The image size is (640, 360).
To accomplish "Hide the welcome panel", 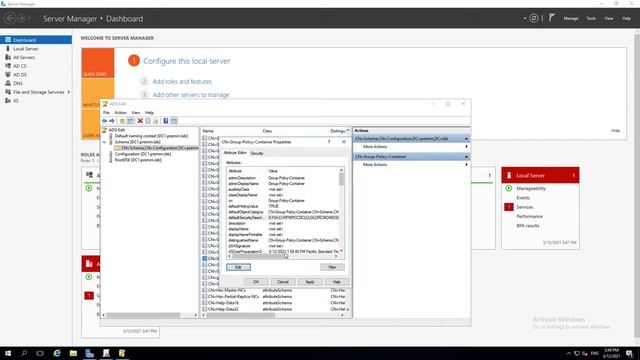I will click(x=616, y=131).
